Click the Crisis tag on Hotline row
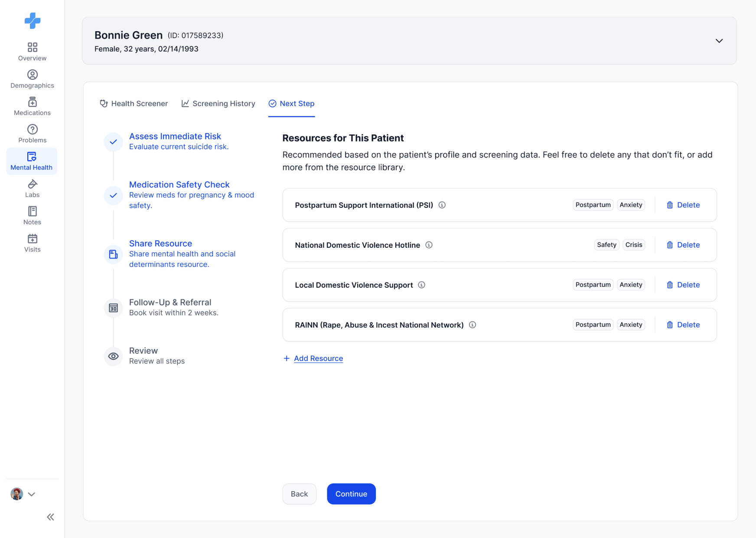The height and width of the screenshot is (538, 756). (x=634, y=245)
